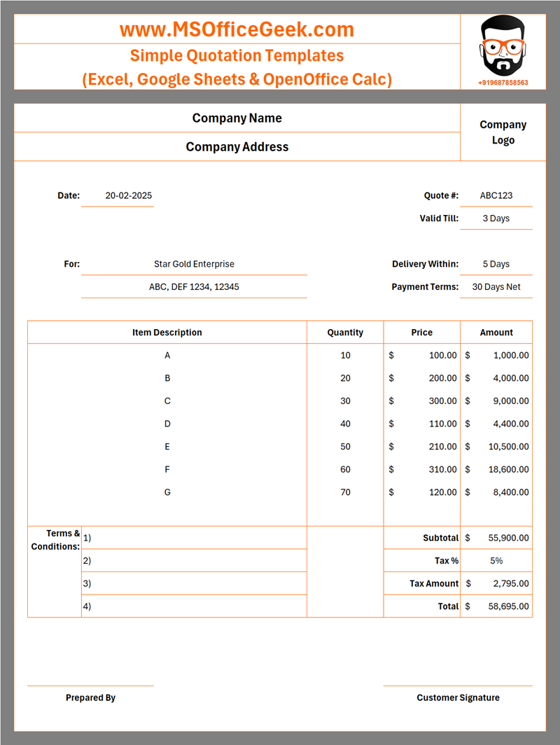Open the www.MSOfficeGeek.com website link
Screen dimensions: 560x745
237,29
